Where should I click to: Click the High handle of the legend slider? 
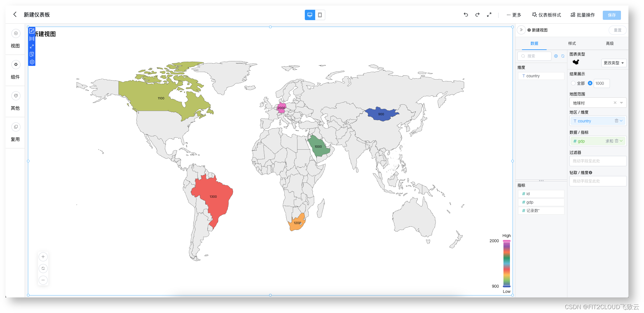pyautogui.click(x=507, y=241)
